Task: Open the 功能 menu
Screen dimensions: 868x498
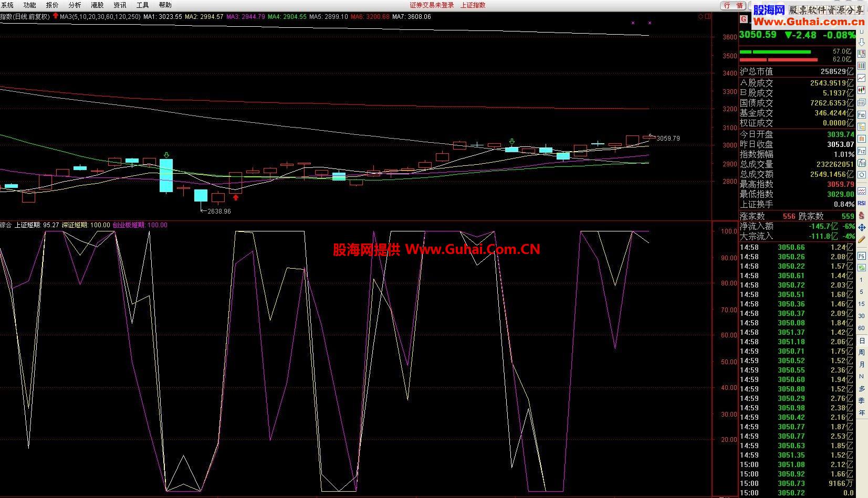Action: click(x=30, y=5)
